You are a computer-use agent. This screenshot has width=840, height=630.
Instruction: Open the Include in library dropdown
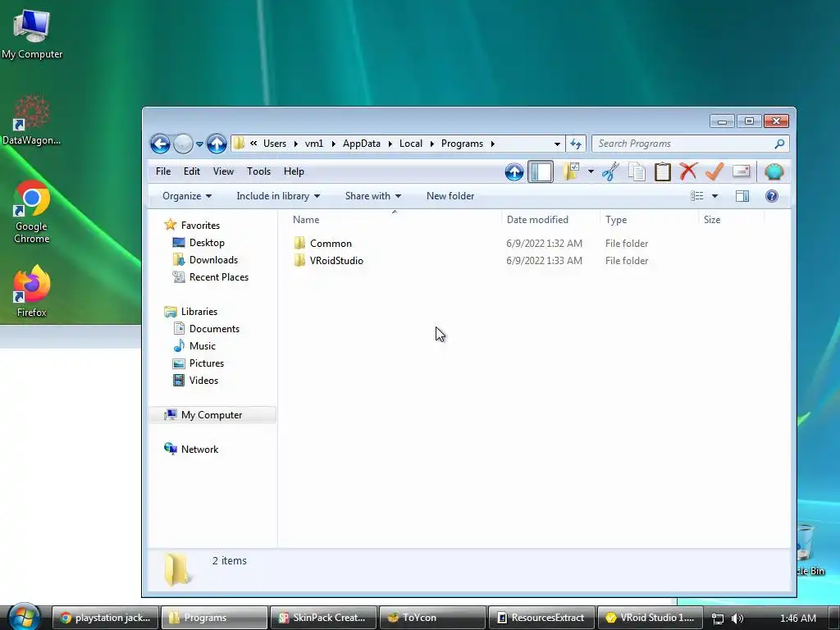278,196
